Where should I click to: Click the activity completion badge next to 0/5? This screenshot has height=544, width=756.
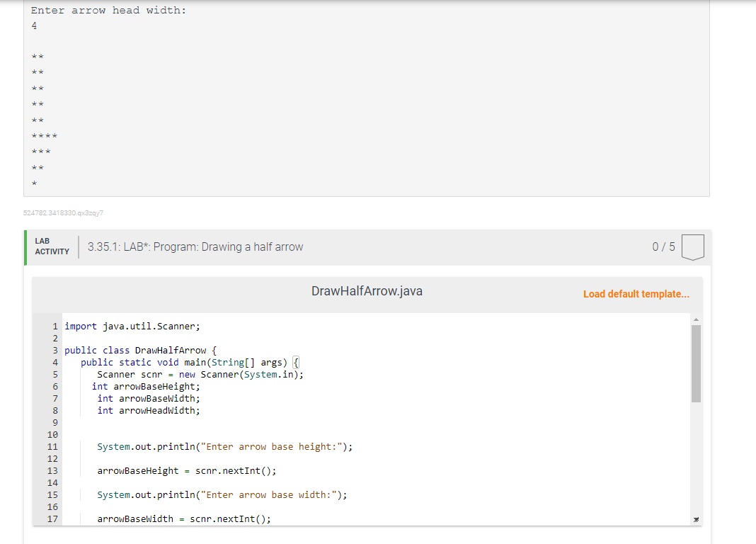(693, 246)
